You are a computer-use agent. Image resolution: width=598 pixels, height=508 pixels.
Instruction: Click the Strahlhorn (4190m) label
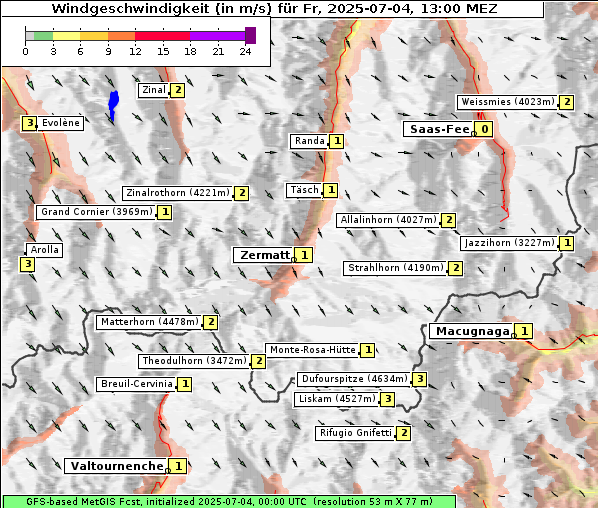(x=395, y=268)
